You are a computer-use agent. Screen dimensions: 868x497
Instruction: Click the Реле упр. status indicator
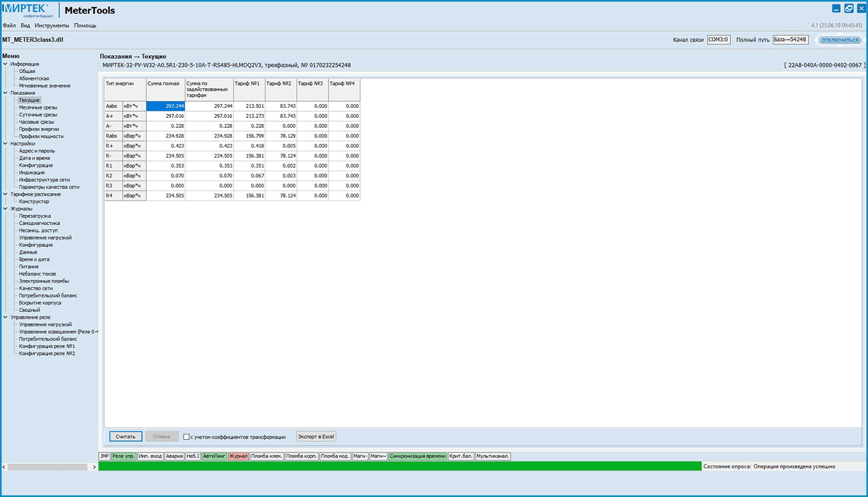pos(123,456)
